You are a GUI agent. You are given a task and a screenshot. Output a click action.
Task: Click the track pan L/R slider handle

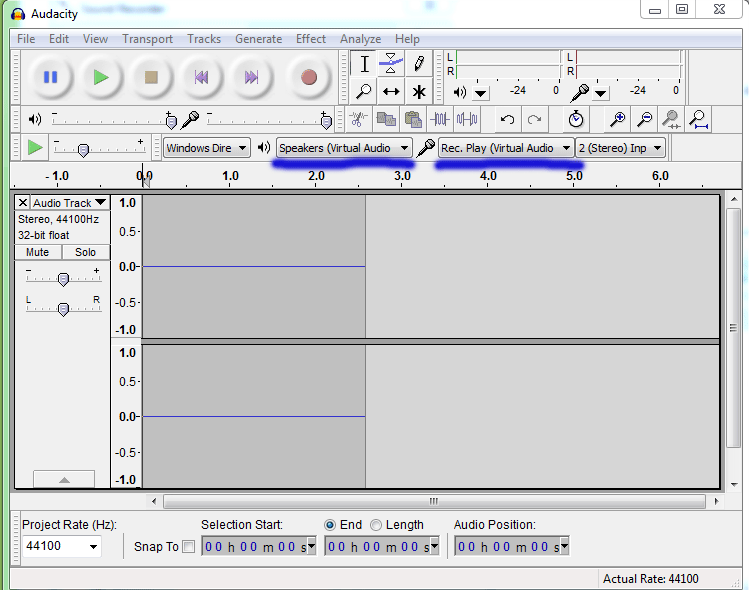point(63,309)
